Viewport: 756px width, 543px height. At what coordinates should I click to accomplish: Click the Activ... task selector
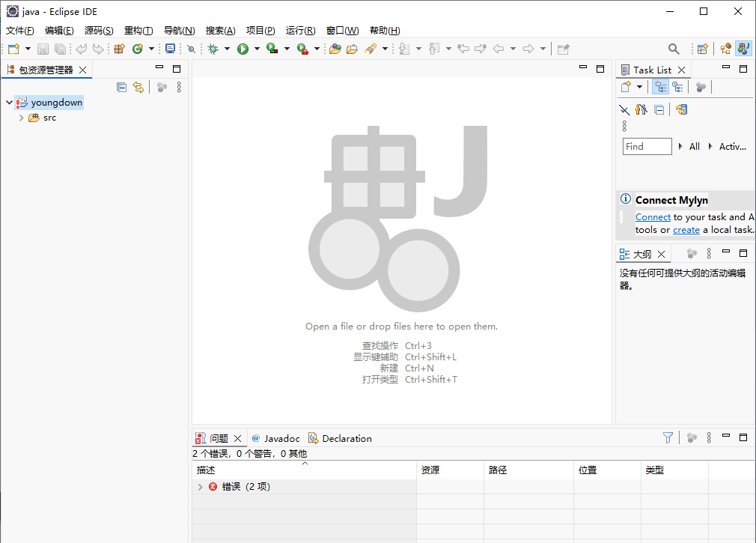point(732,147)
